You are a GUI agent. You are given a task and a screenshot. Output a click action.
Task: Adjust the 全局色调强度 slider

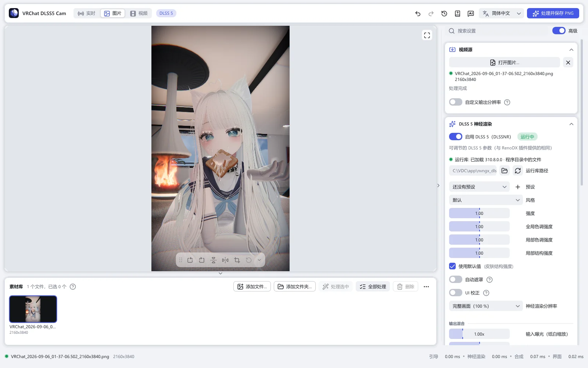point(479,227)
